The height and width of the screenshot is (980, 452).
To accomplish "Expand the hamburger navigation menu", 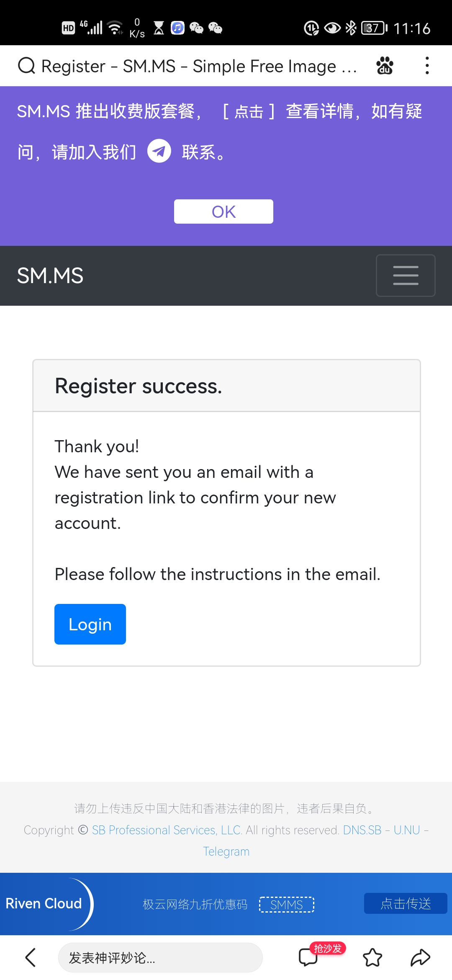I will (x=406, y=276).
